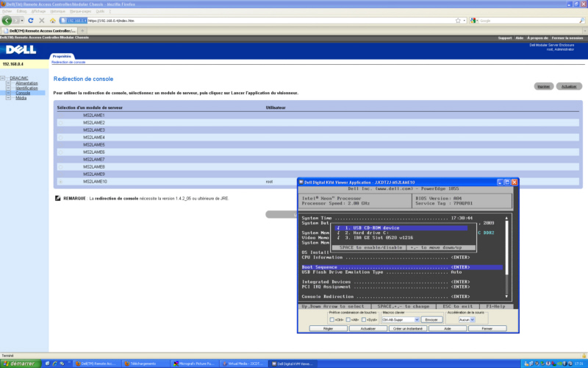Open the Historique menu

58,11
